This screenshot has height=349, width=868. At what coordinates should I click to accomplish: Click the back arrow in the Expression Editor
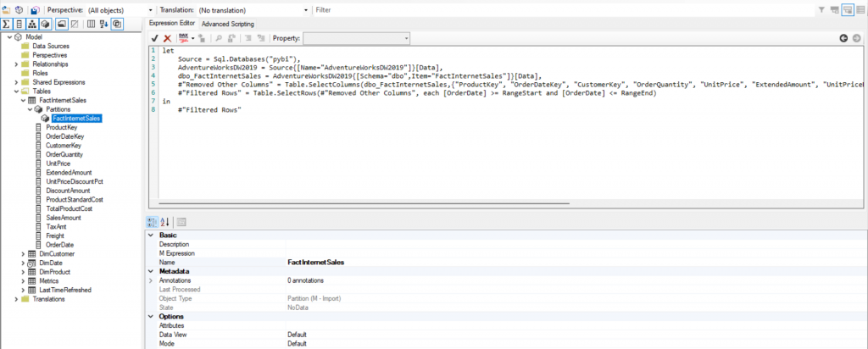(843, 38)
